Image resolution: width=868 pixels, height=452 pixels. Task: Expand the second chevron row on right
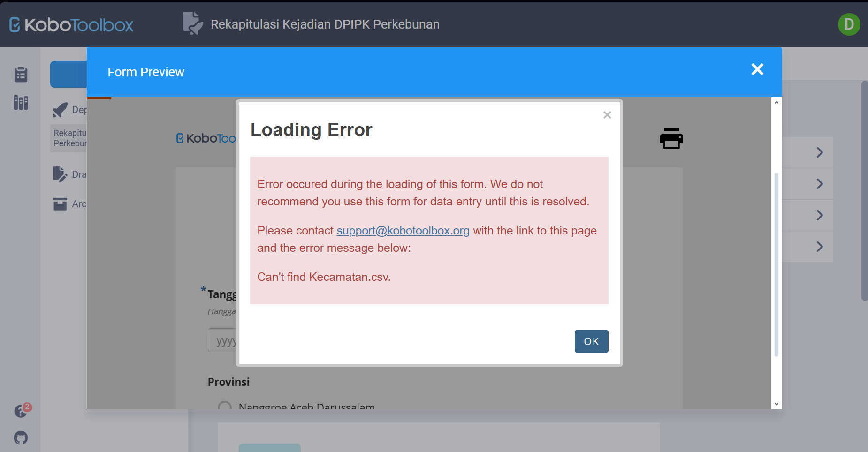819,184
